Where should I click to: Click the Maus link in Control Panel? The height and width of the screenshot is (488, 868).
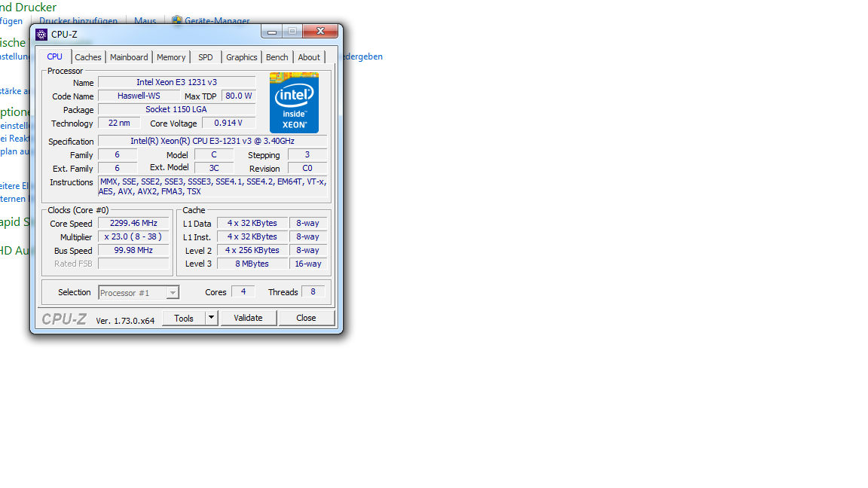coord(145,20)
